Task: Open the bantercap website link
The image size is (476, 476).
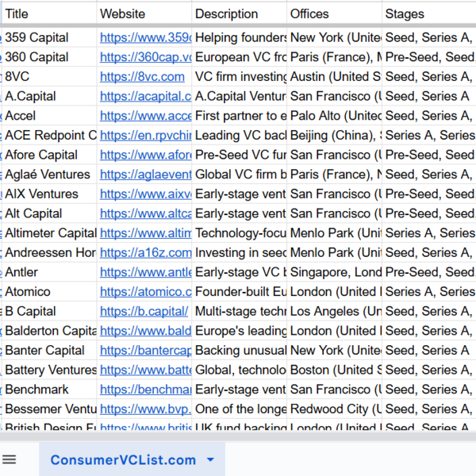Action: (x=146, y=351)
